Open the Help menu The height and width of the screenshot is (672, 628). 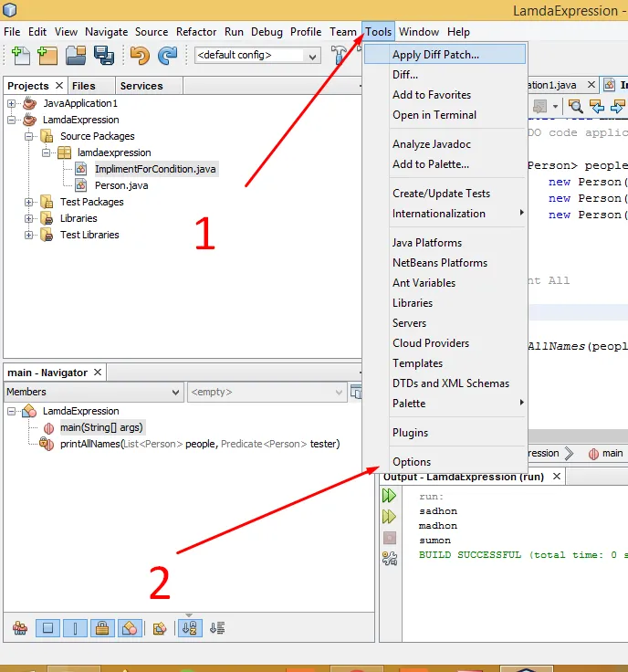458,32
